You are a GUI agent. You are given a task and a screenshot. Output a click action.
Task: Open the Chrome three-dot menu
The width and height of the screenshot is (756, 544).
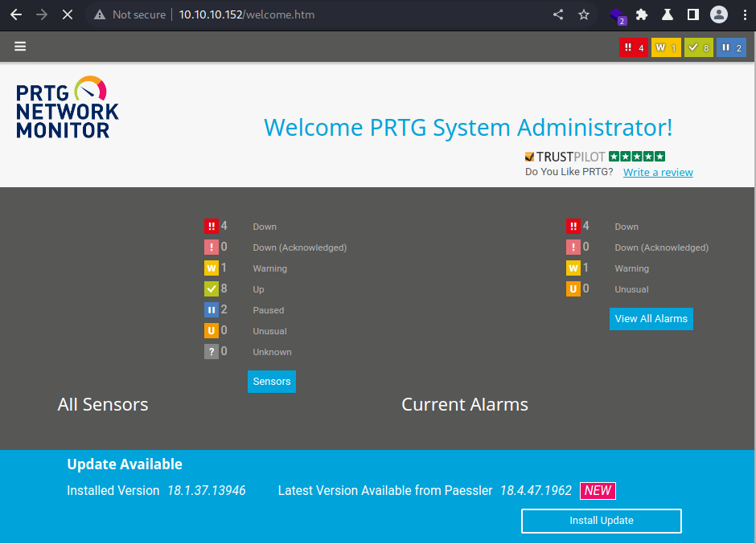pos(745,14)
